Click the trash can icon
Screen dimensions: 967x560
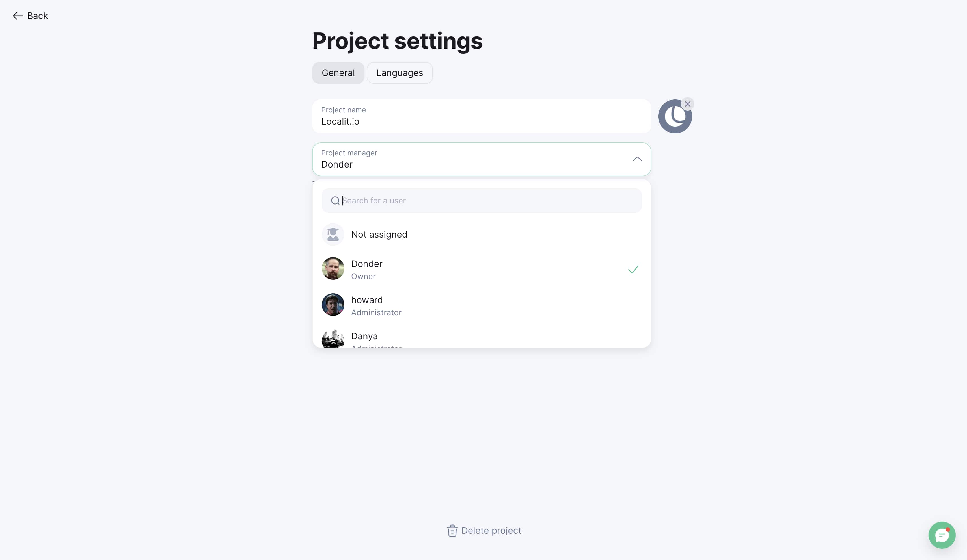pyautogui.click(x=452, y=530)
